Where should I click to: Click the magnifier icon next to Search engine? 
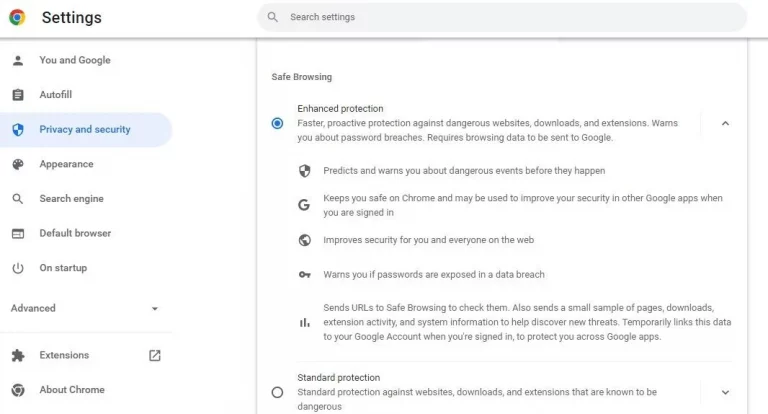(18, 198)
